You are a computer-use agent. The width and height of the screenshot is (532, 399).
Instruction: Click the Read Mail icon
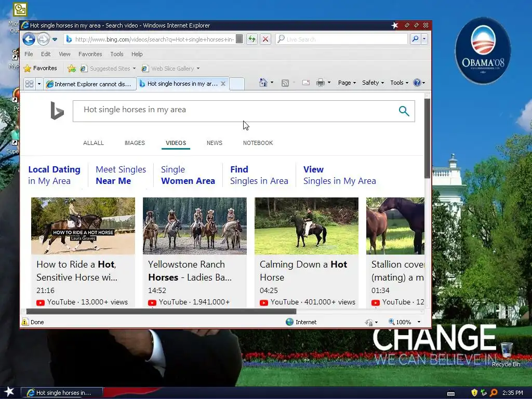click(x=306, y=83)
